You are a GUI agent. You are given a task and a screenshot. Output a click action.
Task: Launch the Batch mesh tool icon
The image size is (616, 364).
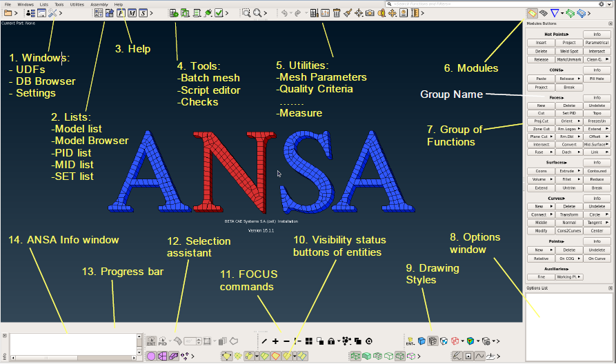pos(174,13)
